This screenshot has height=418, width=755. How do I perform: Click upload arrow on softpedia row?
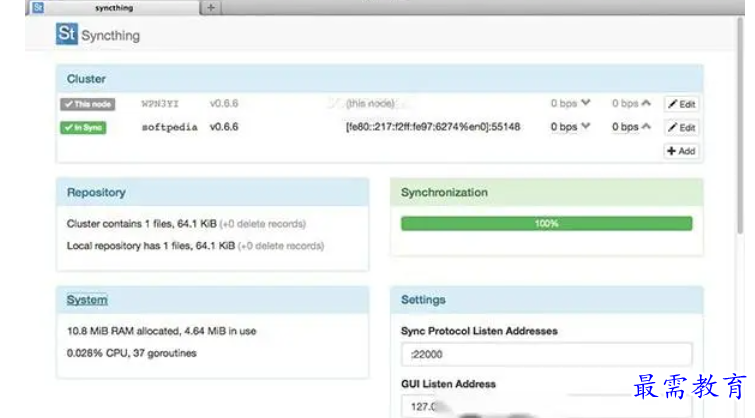point(646,126)
